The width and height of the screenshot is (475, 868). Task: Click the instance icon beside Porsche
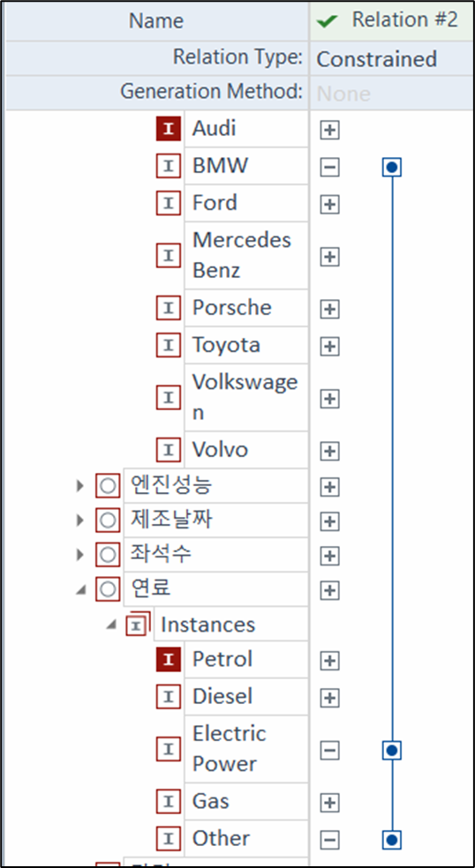169,308
